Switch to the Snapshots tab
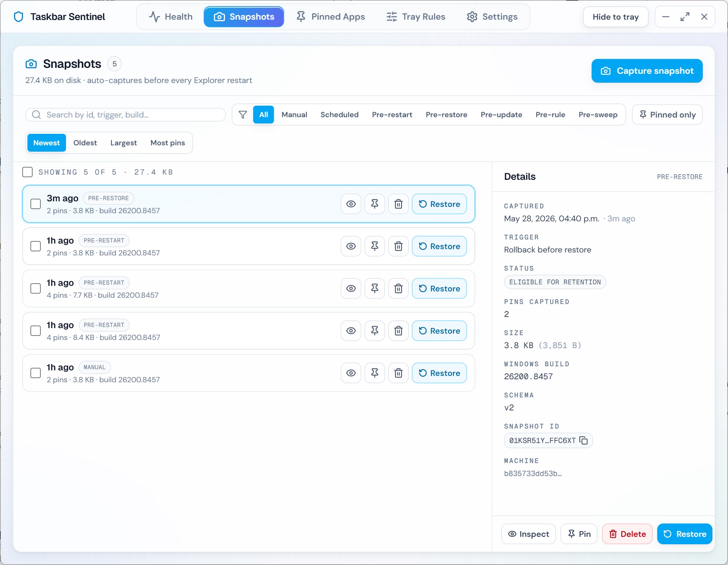This screenshot has width=728, height=565. (x=244, y=17)
